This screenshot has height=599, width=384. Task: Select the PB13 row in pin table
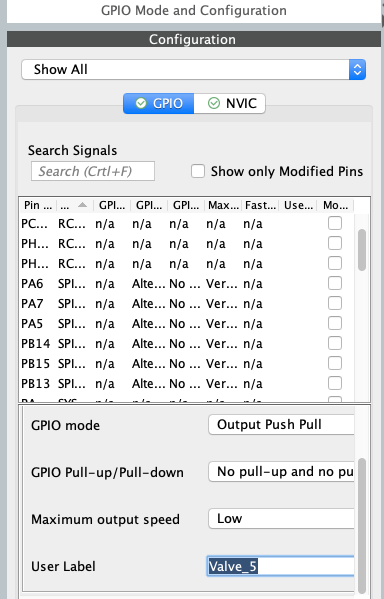[x=186, y=384]
